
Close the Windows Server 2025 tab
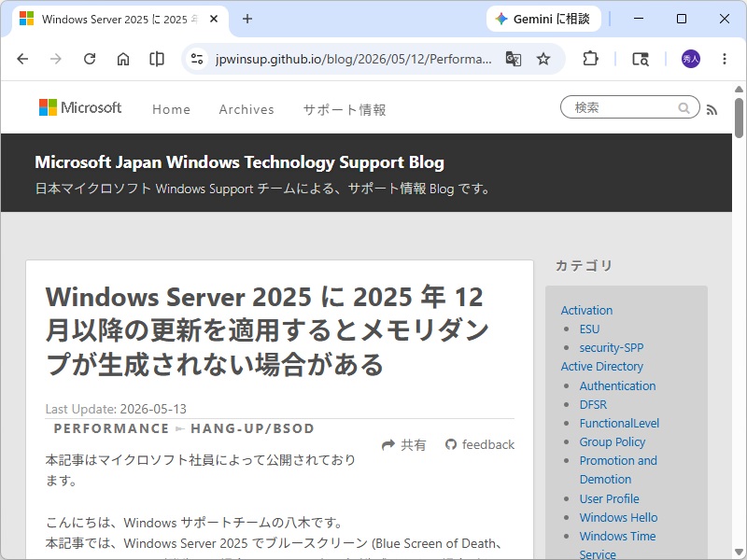(214, 19)
